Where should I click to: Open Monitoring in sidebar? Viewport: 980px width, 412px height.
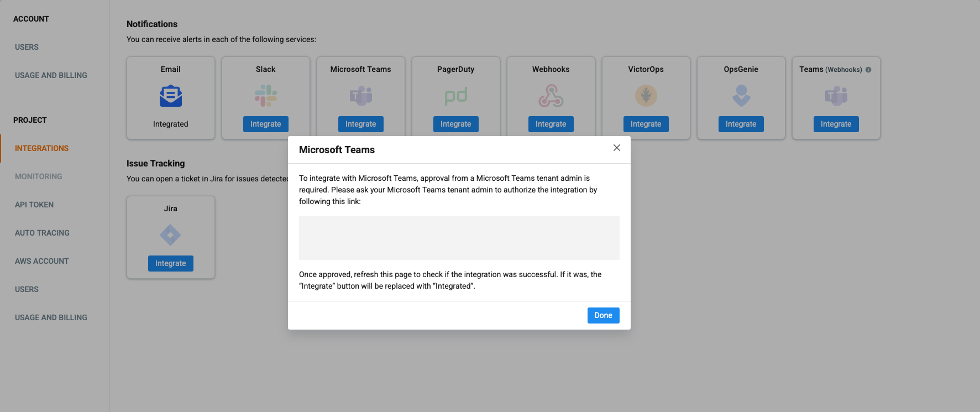[x=39, y=176]
